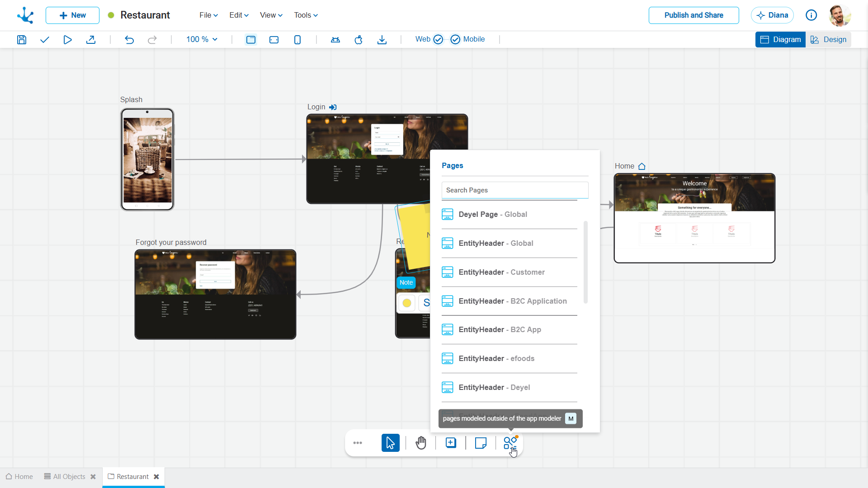Toggle the Mobile checkmark
This screenshot has width=868, height=488.
tap(455, 39)
